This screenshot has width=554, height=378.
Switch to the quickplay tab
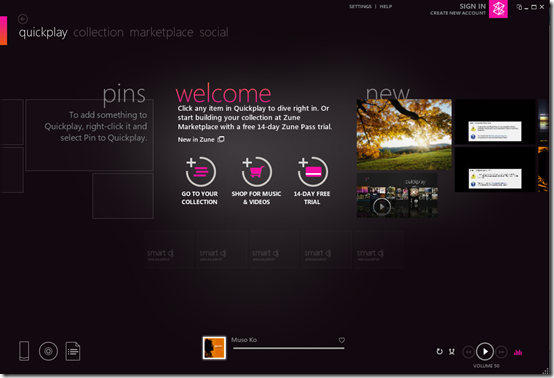[x=43, y=33]
